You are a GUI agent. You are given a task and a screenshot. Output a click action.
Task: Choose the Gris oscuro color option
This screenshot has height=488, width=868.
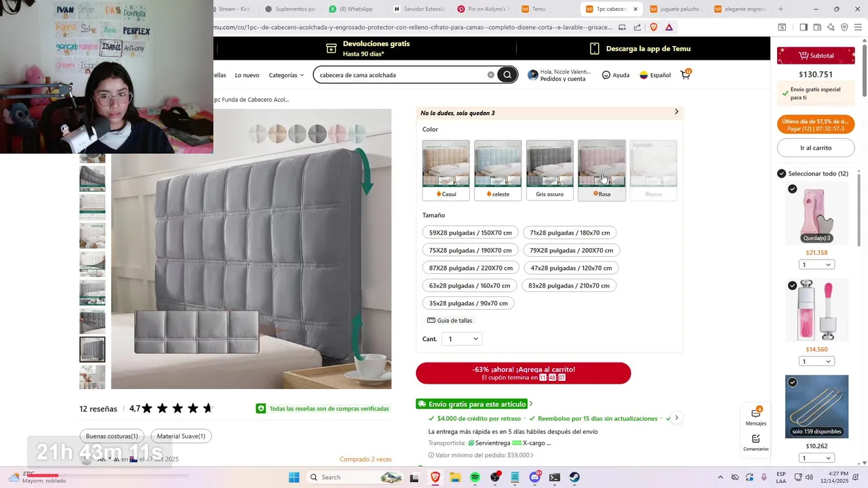pos(549,170)
